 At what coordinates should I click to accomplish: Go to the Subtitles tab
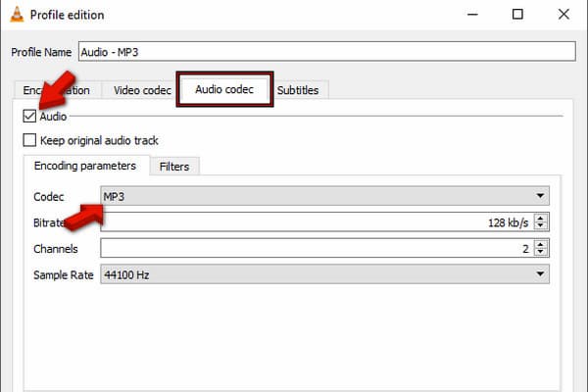[298, 90]
